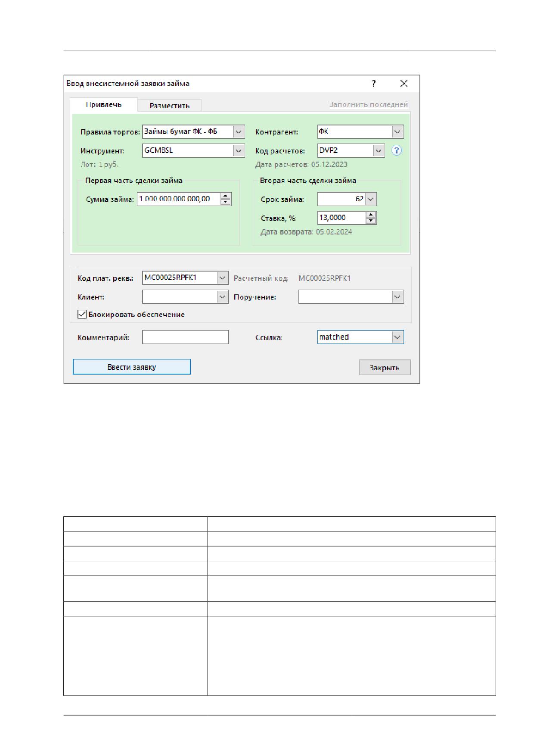Increase Ставка % with up arrow
Screen dimensions: 534x756
click(x=371, y=215)
